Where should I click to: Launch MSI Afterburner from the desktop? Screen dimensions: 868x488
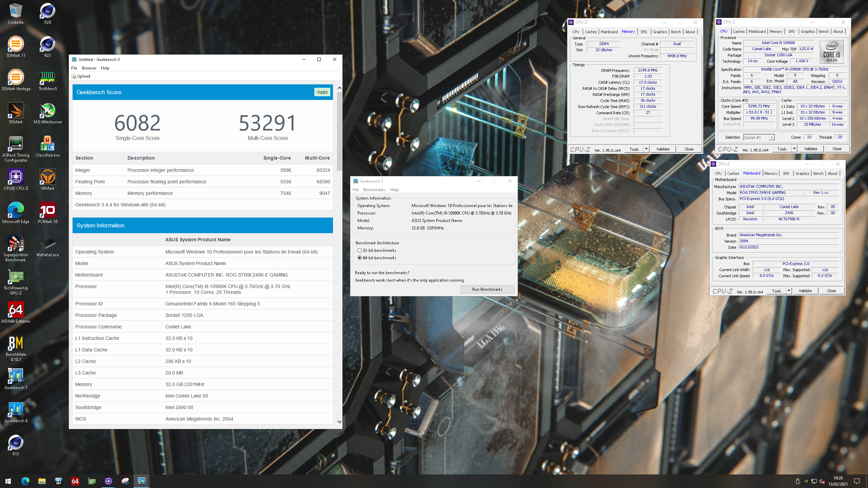(x=47, y=114)
